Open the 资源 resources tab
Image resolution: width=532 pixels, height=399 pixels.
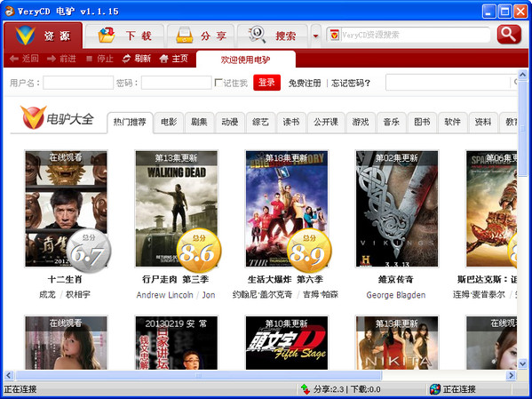[x=43, y=36]
